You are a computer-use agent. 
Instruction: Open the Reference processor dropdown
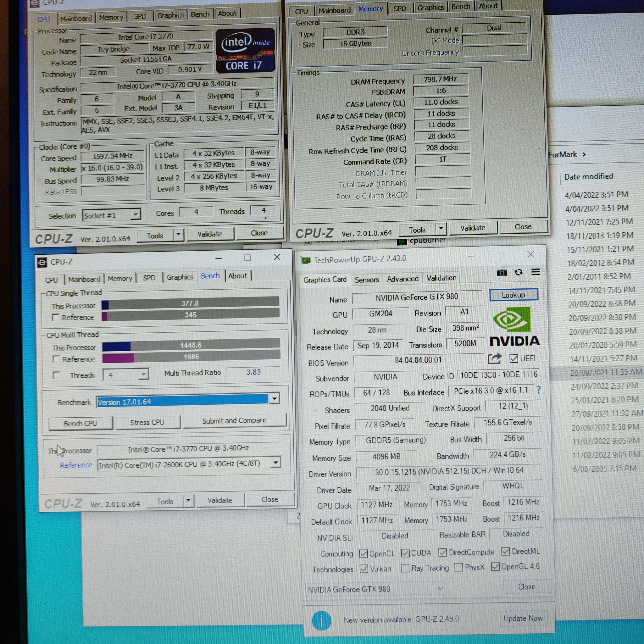276,462
